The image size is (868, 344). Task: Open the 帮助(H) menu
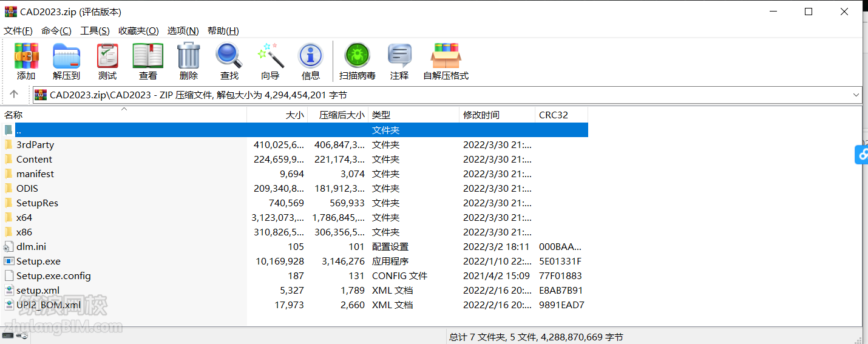coord(223,30)
